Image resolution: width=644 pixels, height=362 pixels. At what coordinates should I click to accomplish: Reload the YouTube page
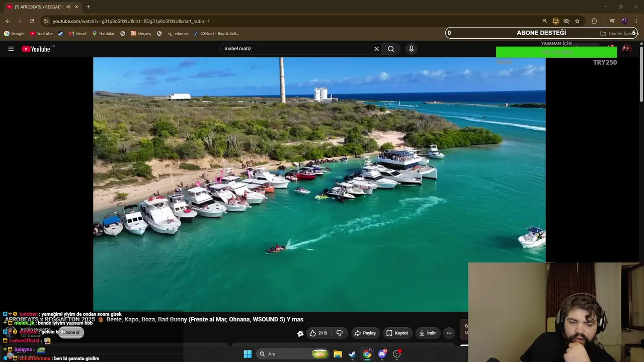coord(32,21)
